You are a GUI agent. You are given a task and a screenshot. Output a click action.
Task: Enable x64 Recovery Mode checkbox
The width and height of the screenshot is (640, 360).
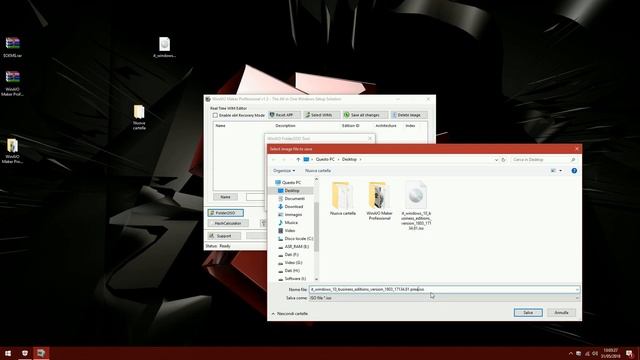pos(215,116)
